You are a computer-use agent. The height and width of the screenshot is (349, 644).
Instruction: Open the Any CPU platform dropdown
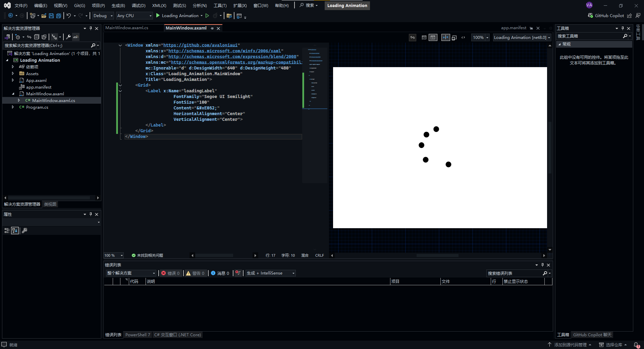point(134,16)
